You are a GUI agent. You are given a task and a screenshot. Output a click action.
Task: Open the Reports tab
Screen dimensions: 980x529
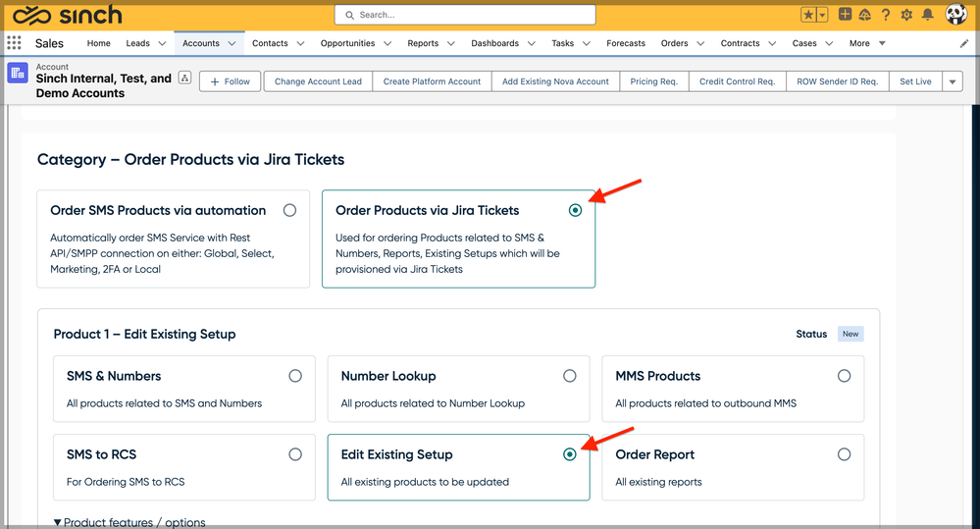423,43
